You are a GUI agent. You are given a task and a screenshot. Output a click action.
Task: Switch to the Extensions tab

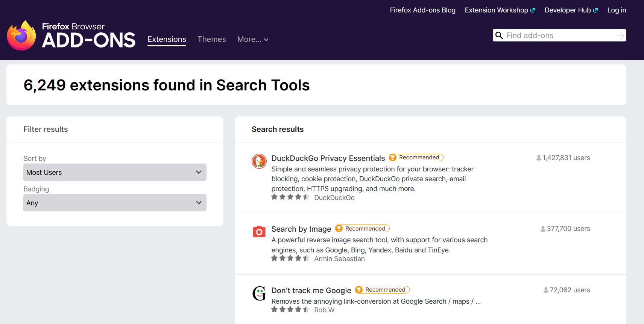pos(167,39)
